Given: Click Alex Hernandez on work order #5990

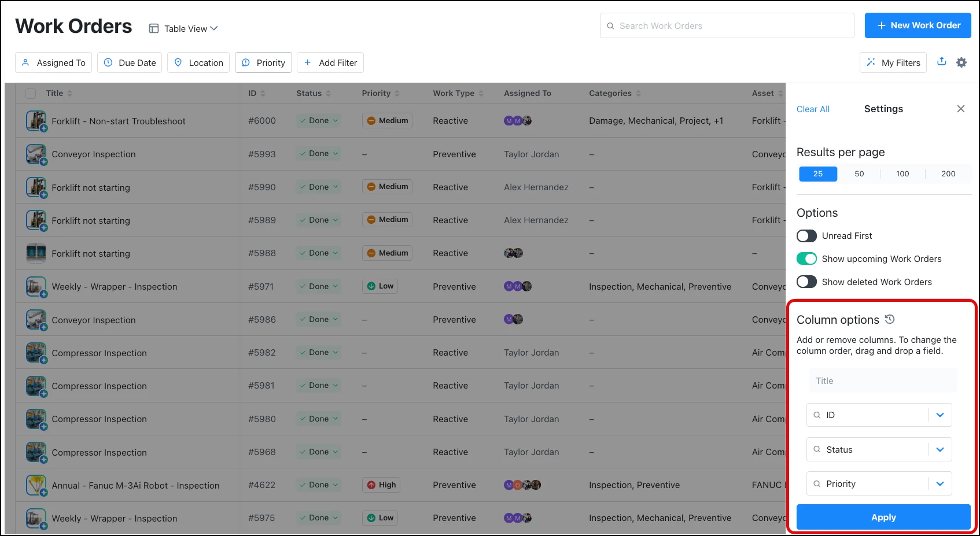Looking at the screenshot, I should [x=536, y=187].
